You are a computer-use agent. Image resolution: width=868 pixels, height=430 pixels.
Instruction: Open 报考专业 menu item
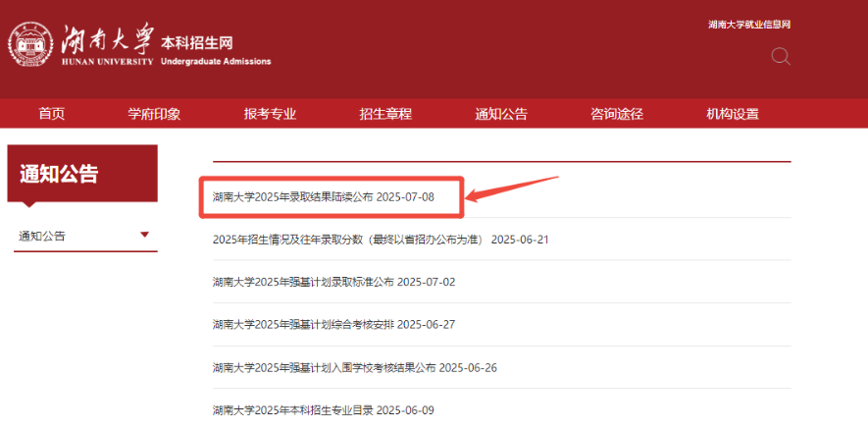(270, 114)
